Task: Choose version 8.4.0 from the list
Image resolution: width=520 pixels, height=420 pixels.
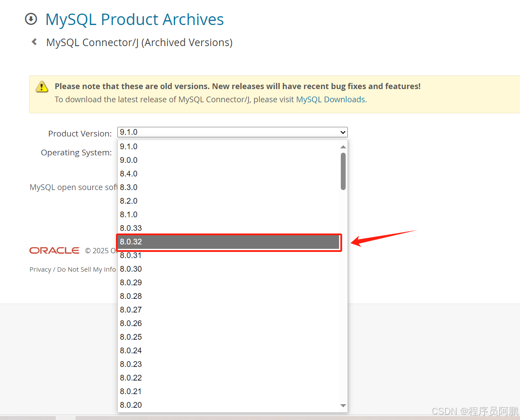Action: (229, 174)
